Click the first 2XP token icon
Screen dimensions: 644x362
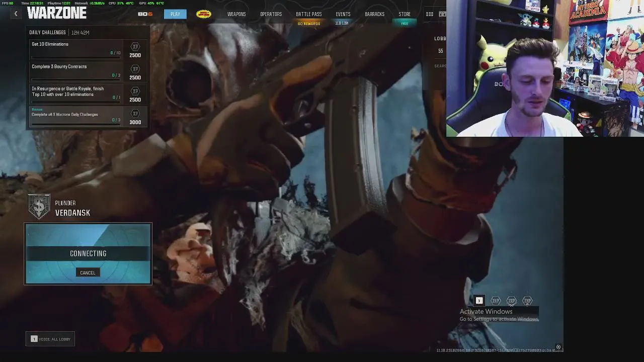pos(496,301)
